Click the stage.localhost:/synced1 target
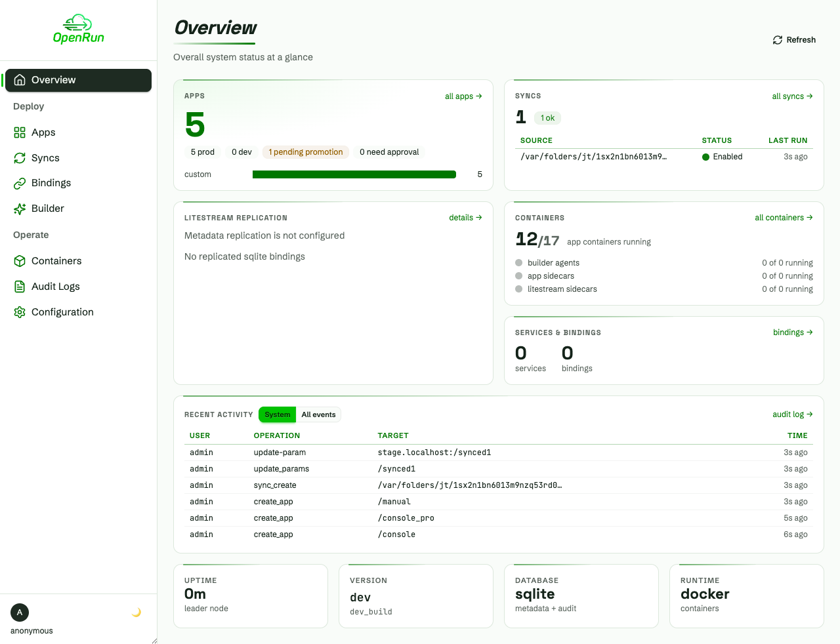Image resolution: width=840 pixels, height=644 pixels. coord(434,453)
